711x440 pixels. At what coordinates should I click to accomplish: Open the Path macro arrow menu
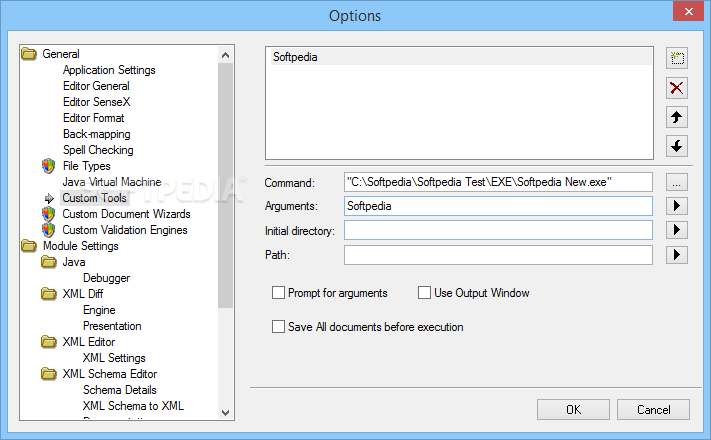[677, 254]
